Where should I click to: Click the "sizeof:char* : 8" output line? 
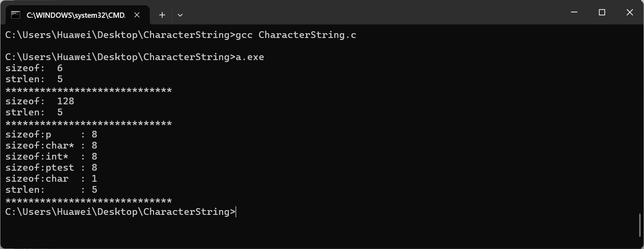(x=51, y=146)
